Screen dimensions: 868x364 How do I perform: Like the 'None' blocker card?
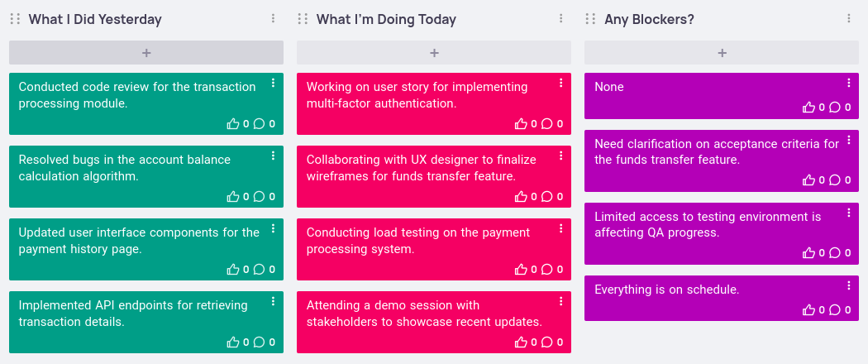tap(808, 108)
